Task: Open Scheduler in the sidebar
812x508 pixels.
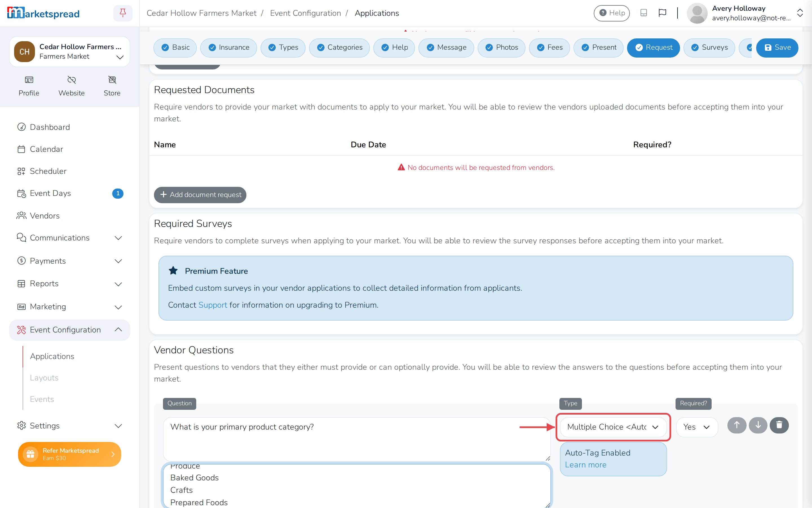Action: [69, 171]
